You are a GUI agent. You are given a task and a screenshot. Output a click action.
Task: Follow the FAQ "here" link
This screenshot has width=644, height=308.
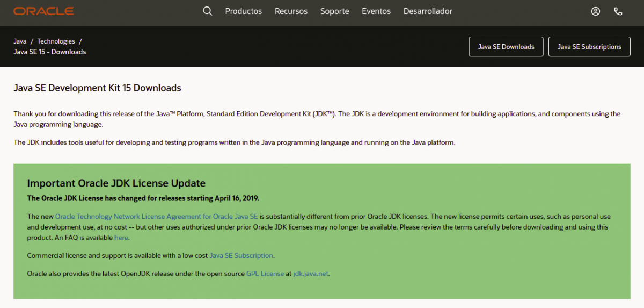click(x=121, y=238)
